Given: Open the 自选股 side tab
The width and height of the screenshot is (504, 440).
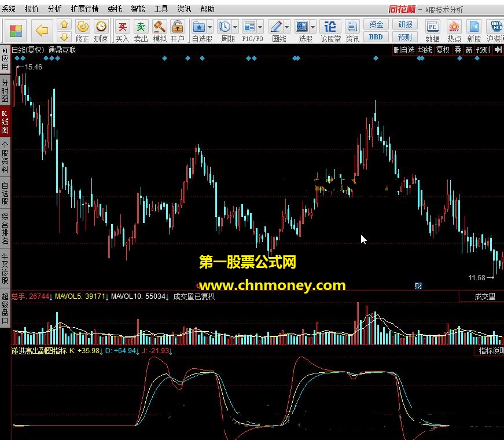Looking at the screenshot, I should point(5,193).
